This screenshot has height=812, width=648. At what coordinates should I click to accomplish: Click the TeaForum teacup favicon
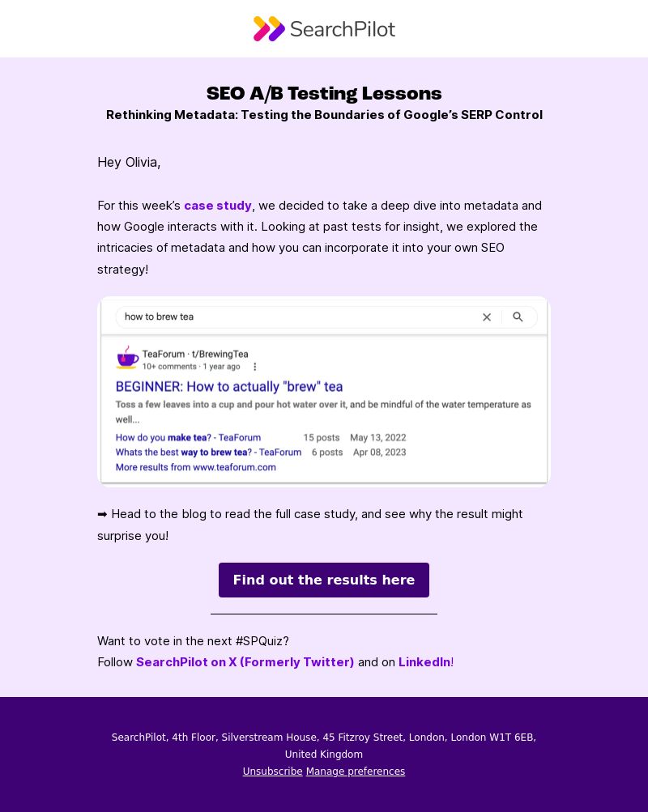coord(127,358)
